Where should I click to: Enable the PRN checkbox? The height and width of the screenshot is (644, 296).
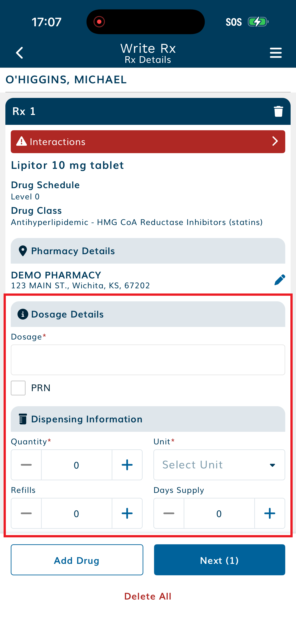click(18, 388)
